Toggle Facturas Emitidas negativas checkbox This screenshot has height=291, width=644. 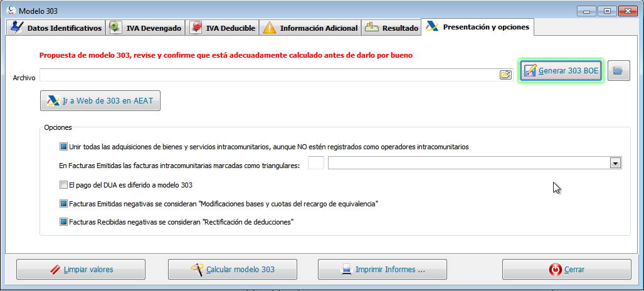pos(63,203)
